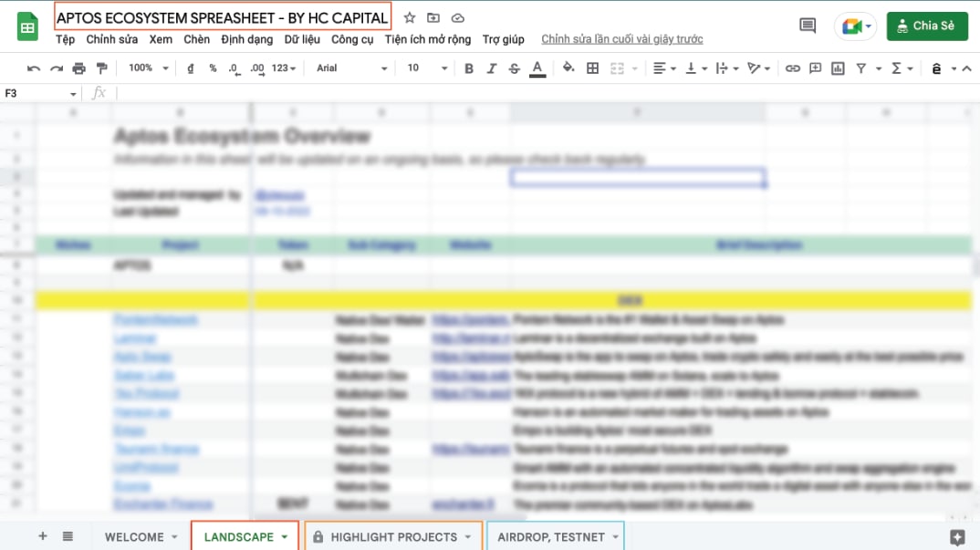Open the Explore panel icon
This screenshot has height=550, width=980.
[957, 537]
